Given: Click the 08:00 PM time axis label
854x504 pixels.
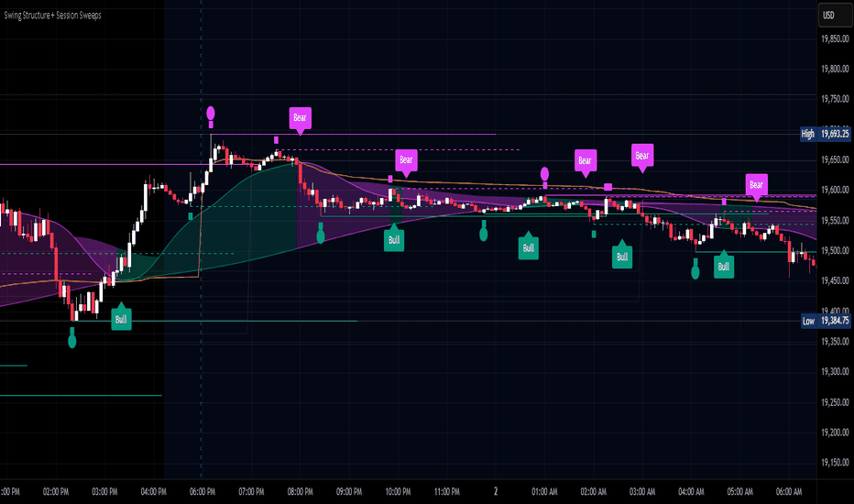Looking at the screenshot, I should [301, 491].
